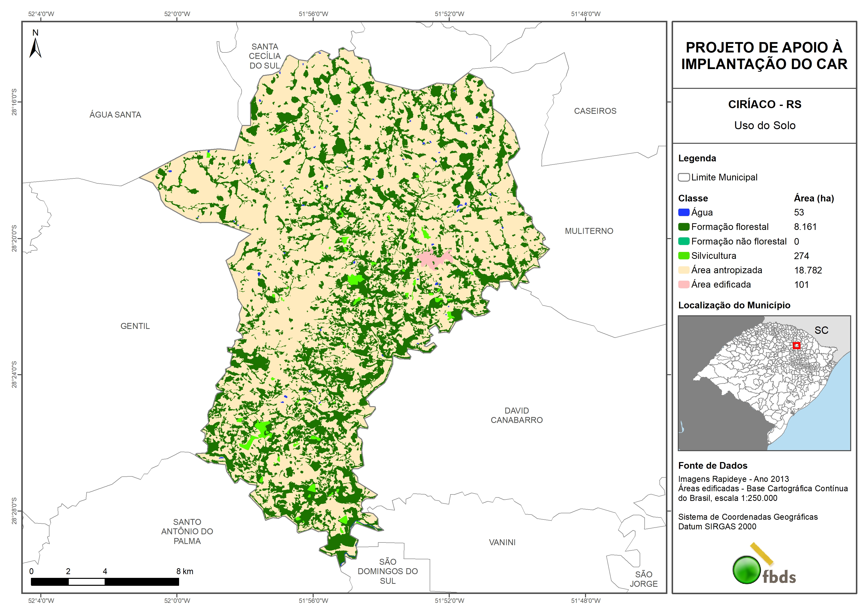
Task: Click the Área edificada pink swatch
Action: [683, 285]
